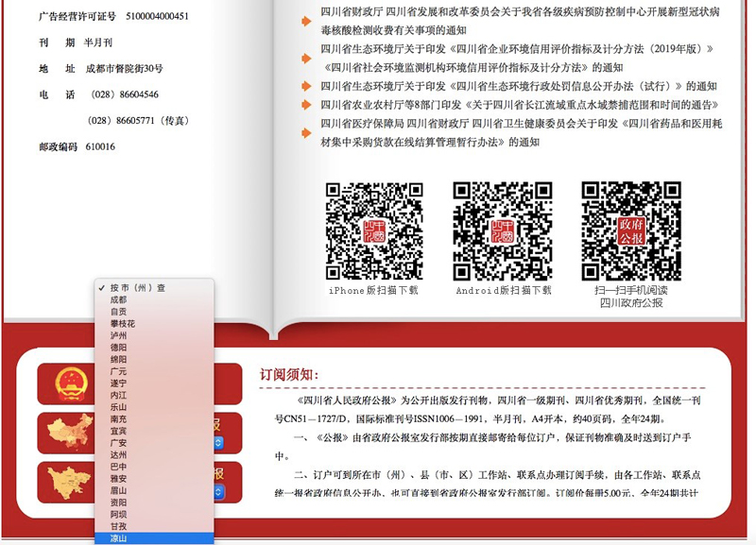Click the Android版扫描下载 caption
The height and width of the screenshot is (545, 756).
504,291
